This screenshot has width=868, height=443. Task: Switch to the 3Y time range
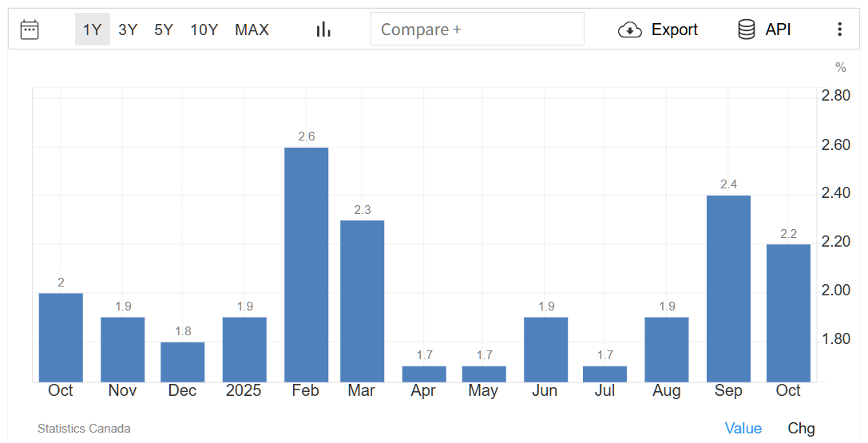tap(128, 30)
